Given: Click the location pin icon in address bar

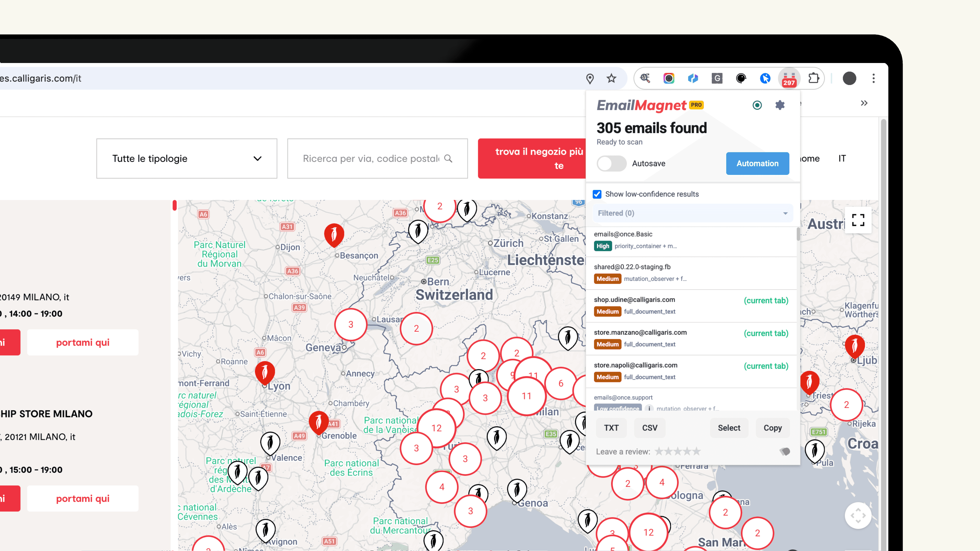Looking at the screenshot, I should coord(590,78).
